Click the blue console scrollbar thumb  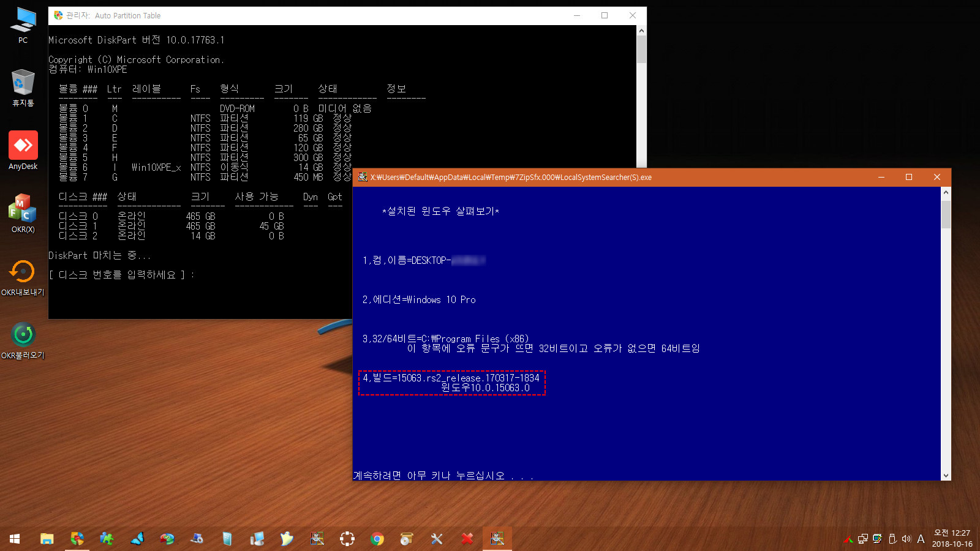(x=946, y=214)
